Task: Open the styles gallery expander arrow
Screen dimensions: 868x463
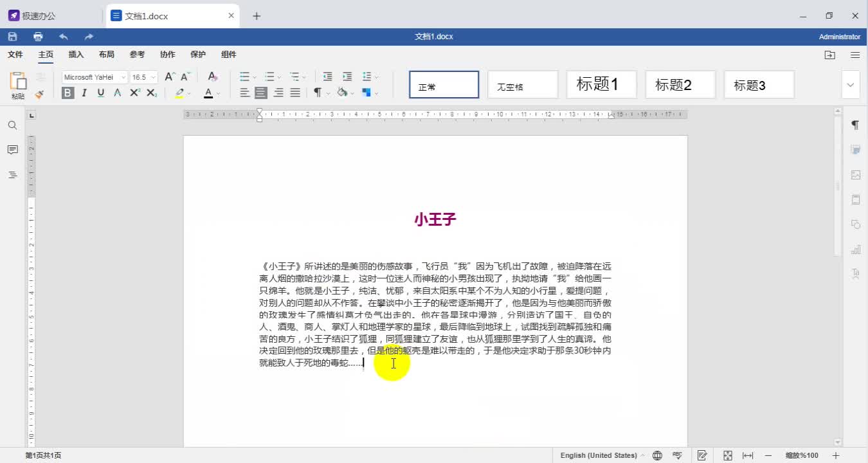Action: coord(850,84)
